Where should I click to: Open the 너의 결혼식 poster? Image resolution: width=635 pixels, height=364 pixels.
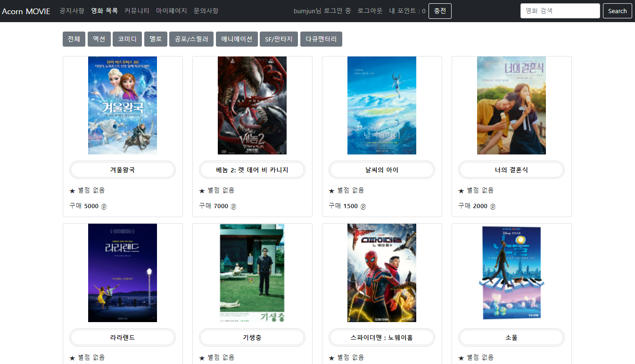click(x=511, y=105)
